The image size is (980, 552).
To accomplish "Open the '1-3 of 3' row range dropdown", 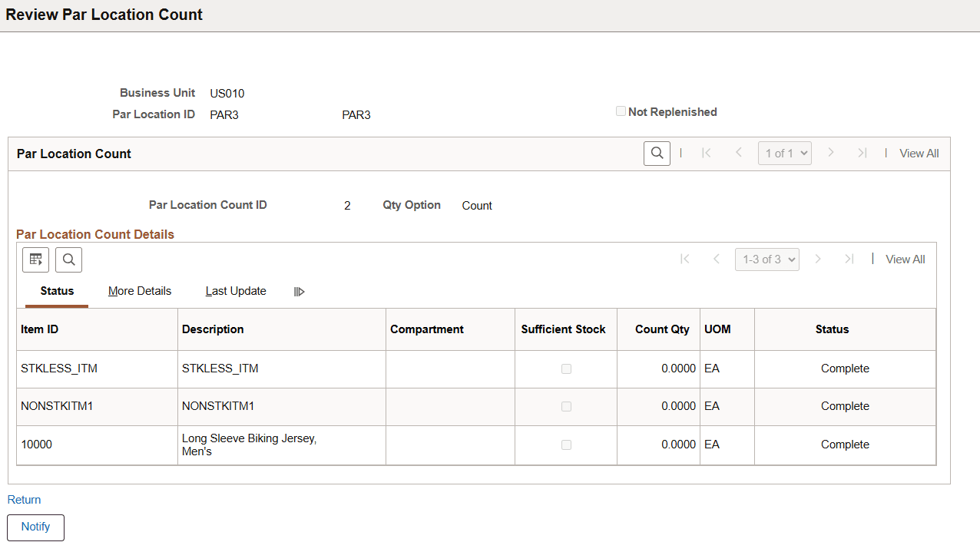I will click(x=766, y=259).
